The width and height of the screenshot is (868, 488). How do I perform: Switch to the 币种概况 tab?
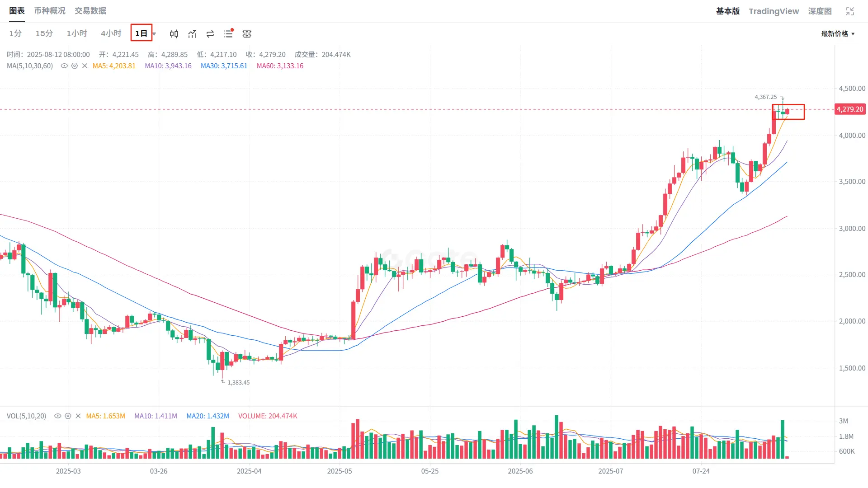50,11
